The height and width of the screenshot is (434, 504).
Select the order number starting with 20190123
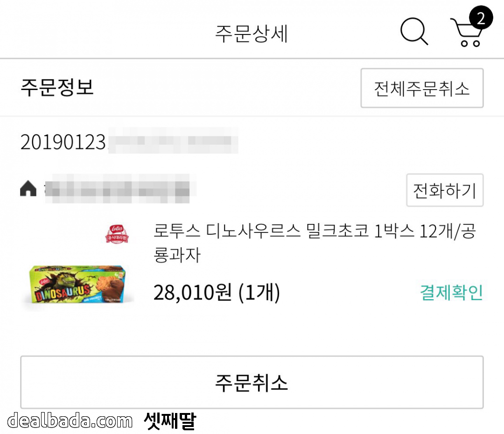coord(63,142)
